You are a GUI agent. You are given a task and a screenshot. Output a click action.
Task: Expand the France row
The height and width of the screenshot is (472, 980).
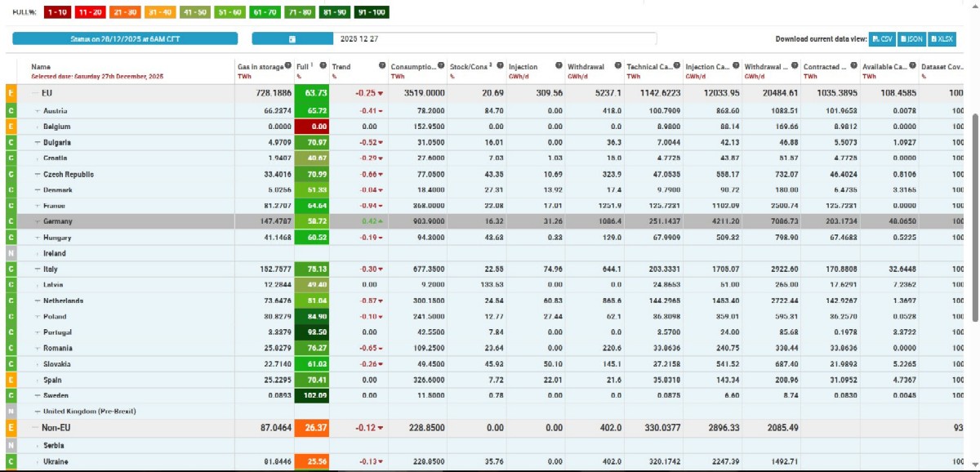coord(38,206)
